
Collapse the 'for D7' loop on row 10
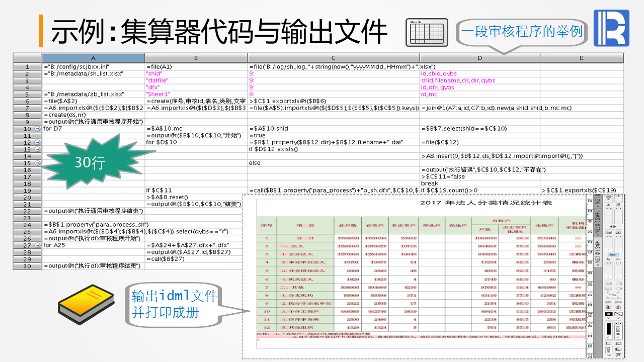(x=37, y=129)
